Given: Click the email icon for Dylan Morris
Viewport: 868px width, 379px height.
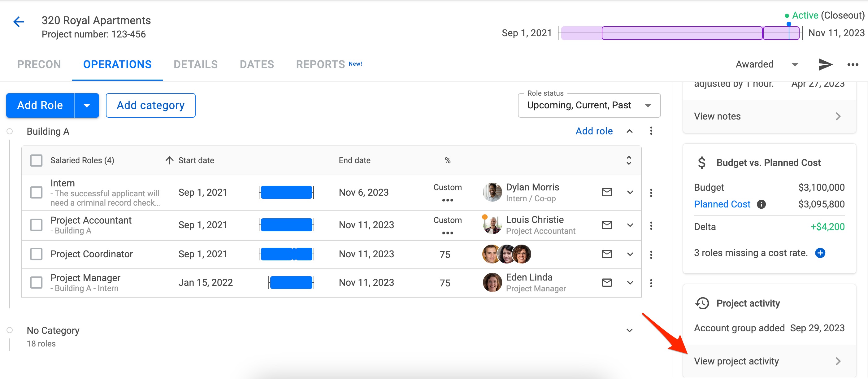Looking at the screenshot, I should point(606,192).
